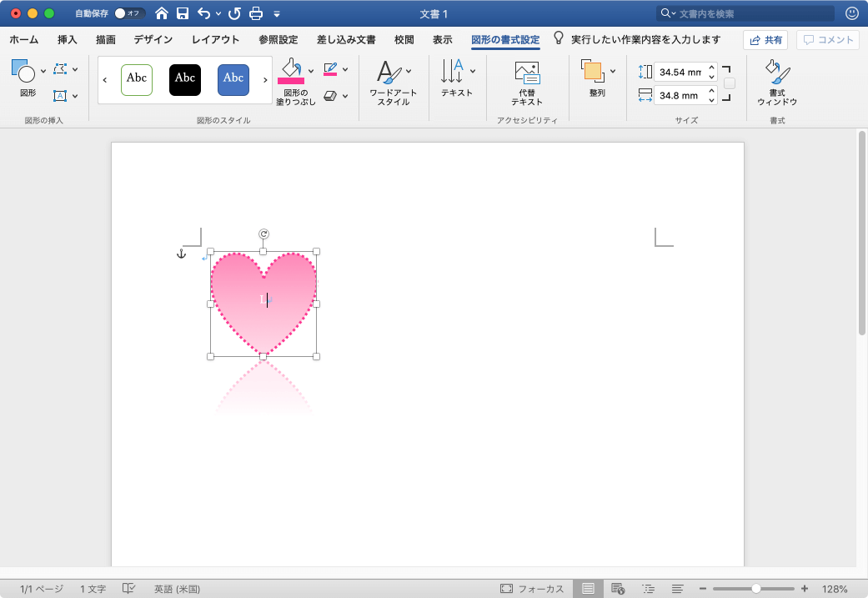Click the 実行したい作業内容を入力します box
868x598 pixels.
(x=645, y=39)
